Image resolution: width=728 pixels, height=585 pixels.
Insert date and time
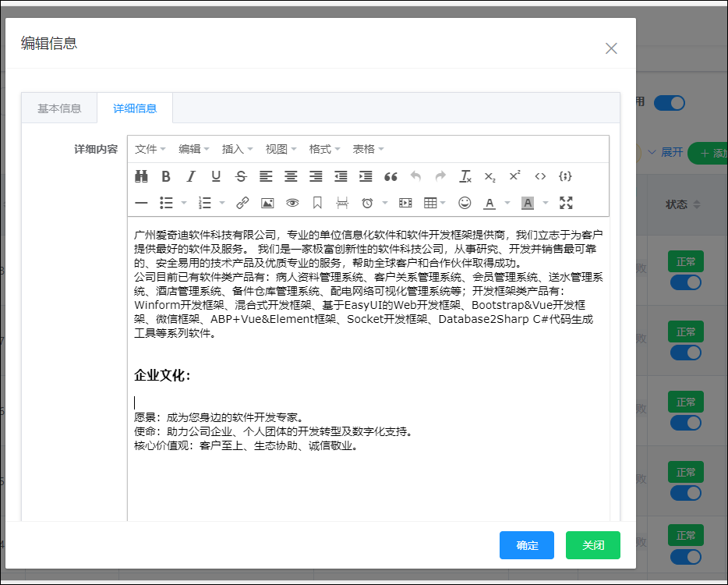[x=367, y=203]
